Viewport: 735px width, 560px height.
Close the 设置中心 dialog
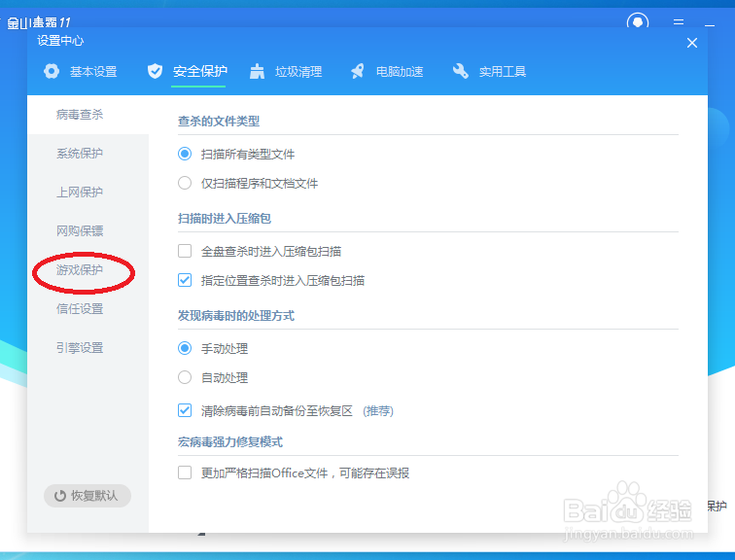[x=692, y=43]
